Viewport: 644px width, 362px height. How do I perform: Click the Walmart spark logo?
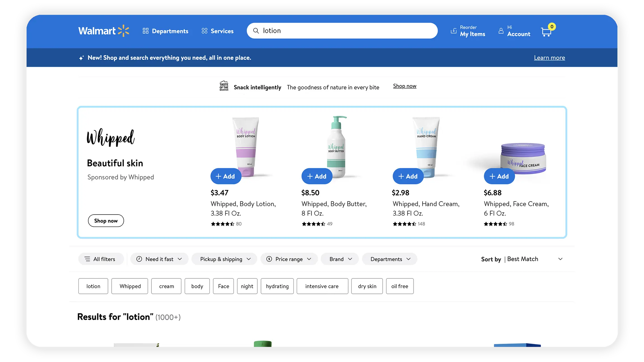(123, 31)
